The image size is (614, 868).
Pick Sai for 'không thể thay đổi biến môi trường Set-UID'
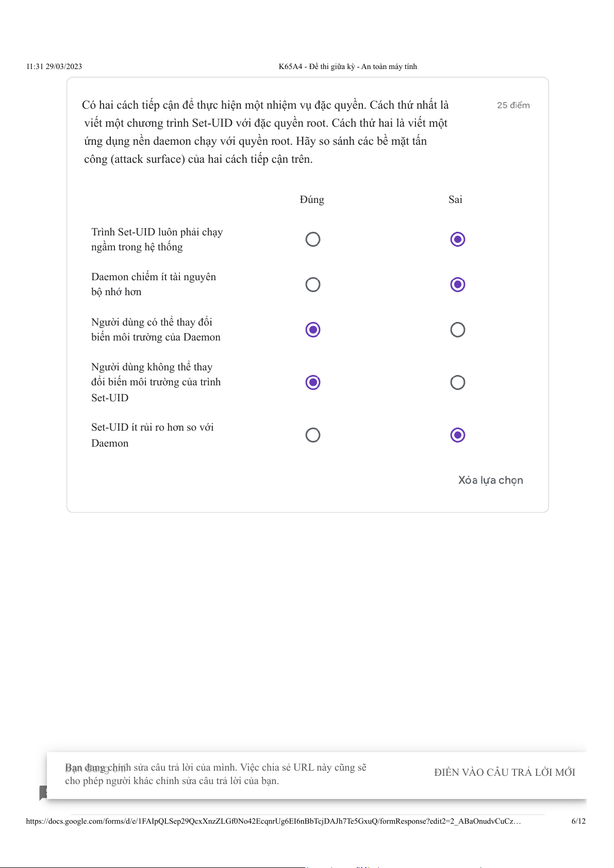tap(457, 382)
